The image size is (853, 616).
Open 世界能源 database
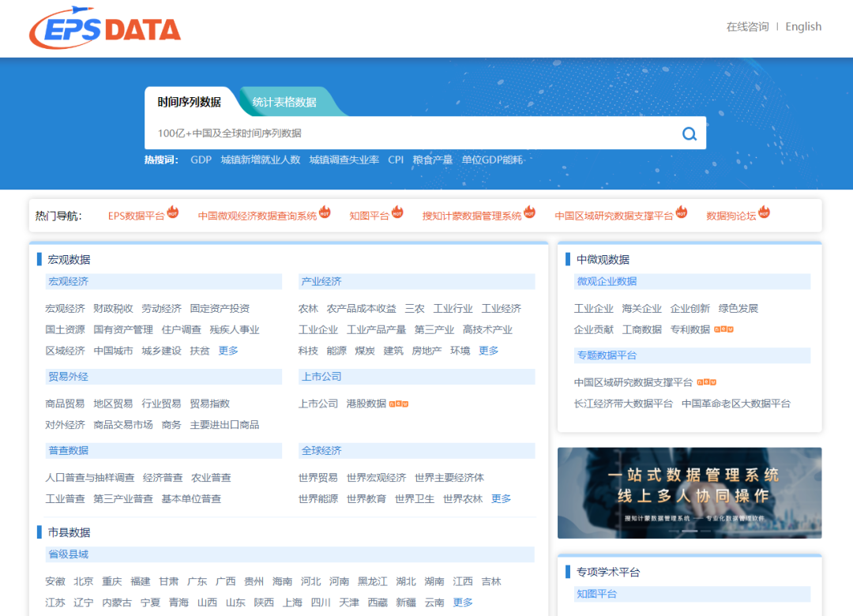318,498
